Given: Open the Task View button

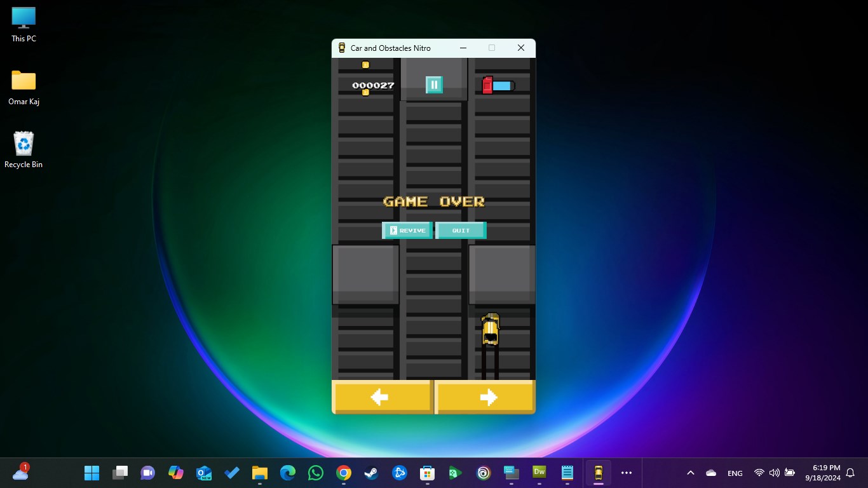Looking at the screenshot, I should click(119, 473).
